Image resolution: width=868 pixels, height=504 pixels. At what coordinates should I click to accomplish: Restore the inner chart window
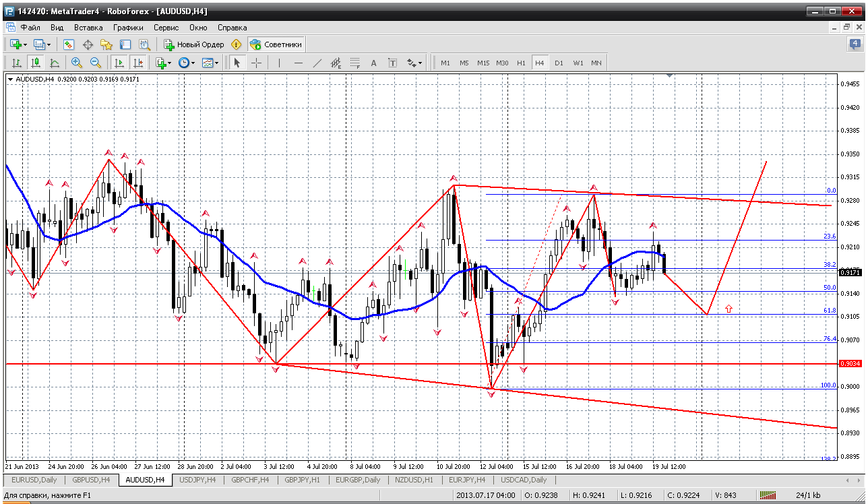point(847,28)
